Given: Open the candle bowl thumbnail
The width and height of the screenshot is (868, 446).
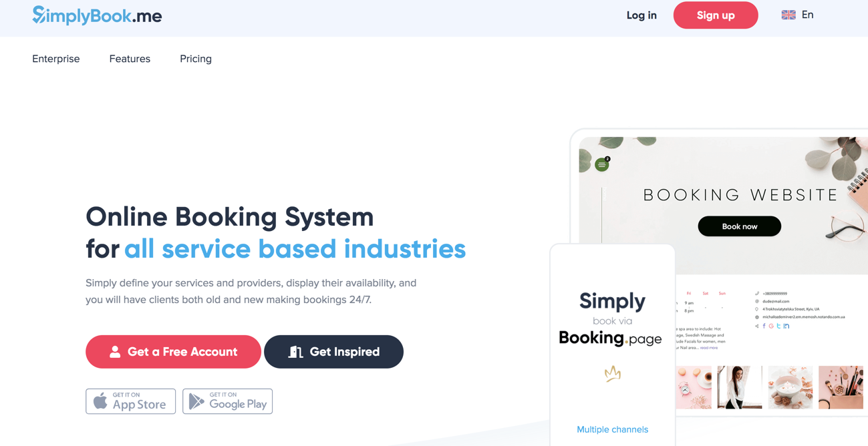Looking at the screenshot, I should pyautogui.click(x=790, y=387).
